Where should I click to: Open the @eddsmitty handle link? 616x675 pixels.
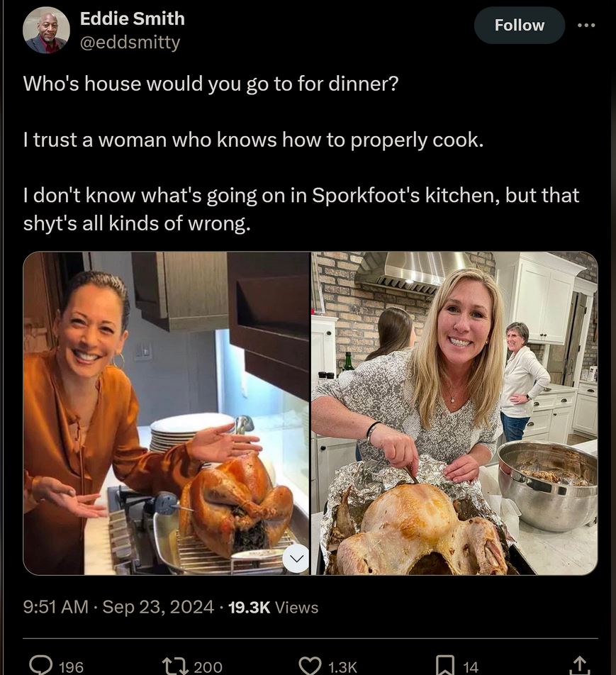[130, 43]
